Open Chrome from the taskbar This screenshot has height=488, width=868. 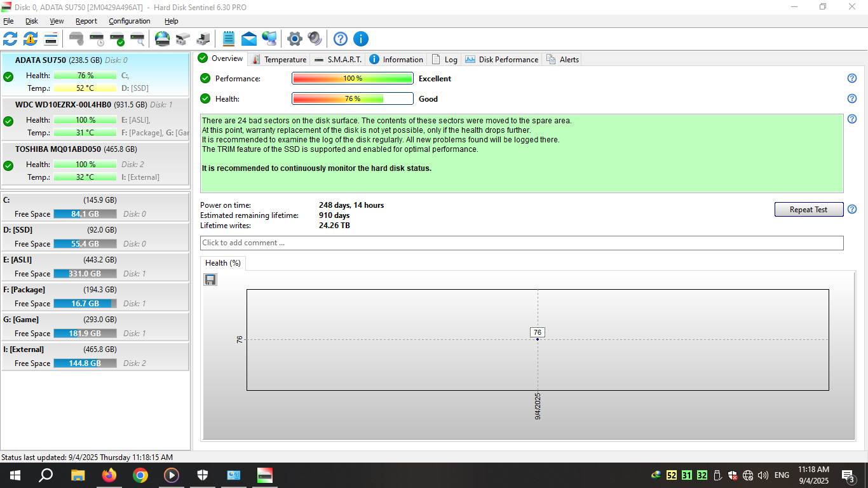pyautogui.click(x=140, y=475)
